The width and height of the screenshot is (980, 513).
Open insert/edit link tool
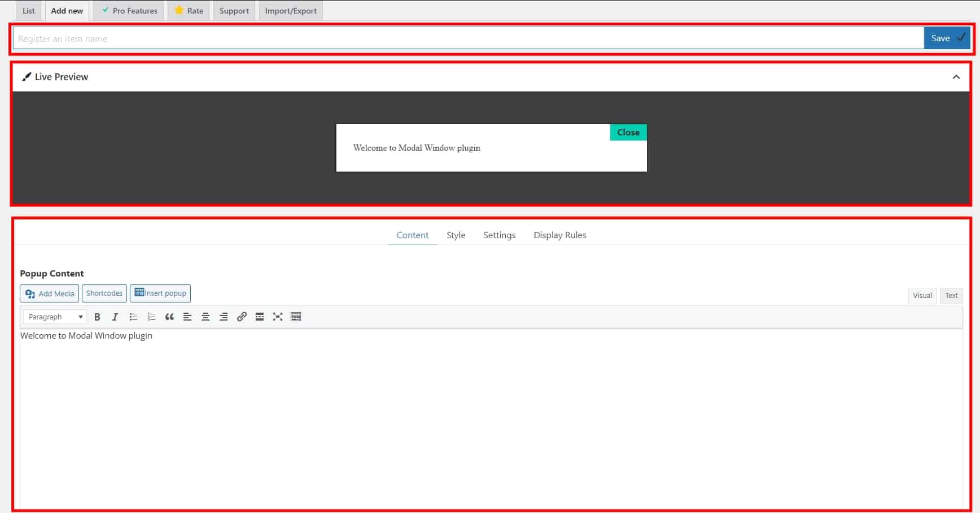pyautogui.click(x=242, y=317)
